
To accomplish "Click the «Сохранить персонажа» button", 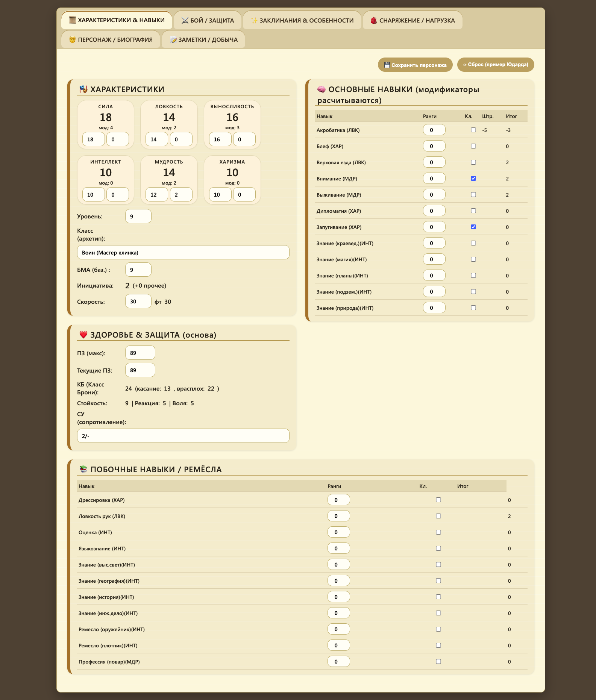I will 415,65.
